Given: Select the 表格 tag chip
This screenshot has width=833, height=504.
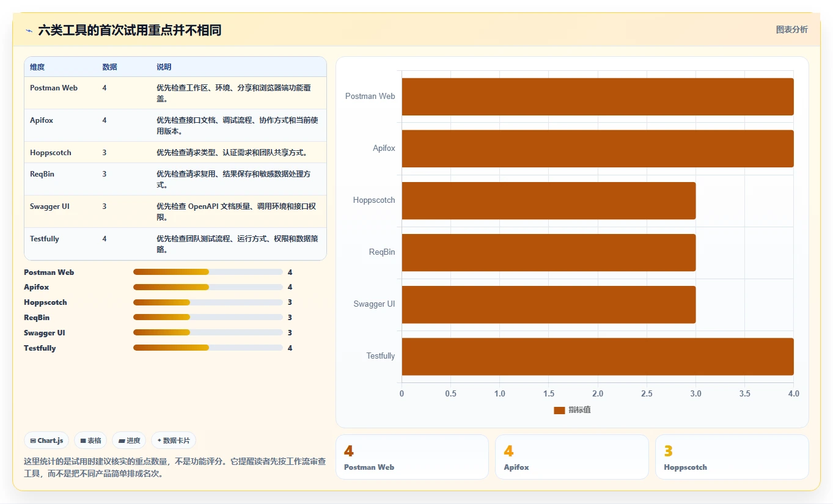Looking at the screenshot, I should [90, 440].
